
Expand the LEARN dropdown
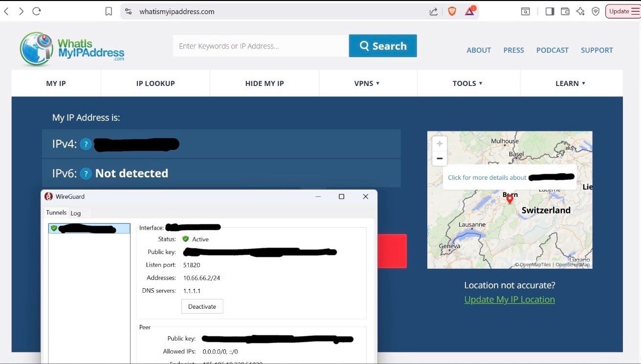pyautogui.click(x=570, y=83)
